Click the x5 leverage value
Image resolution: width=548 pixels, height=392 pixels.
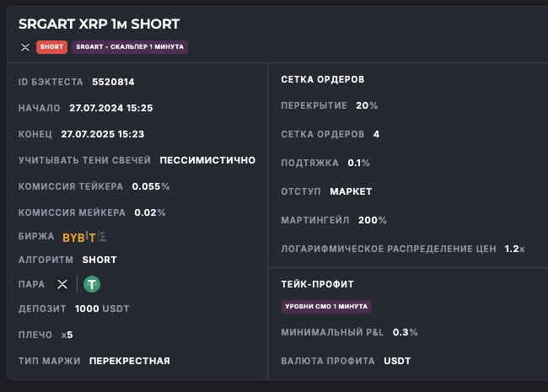(67, 335)
